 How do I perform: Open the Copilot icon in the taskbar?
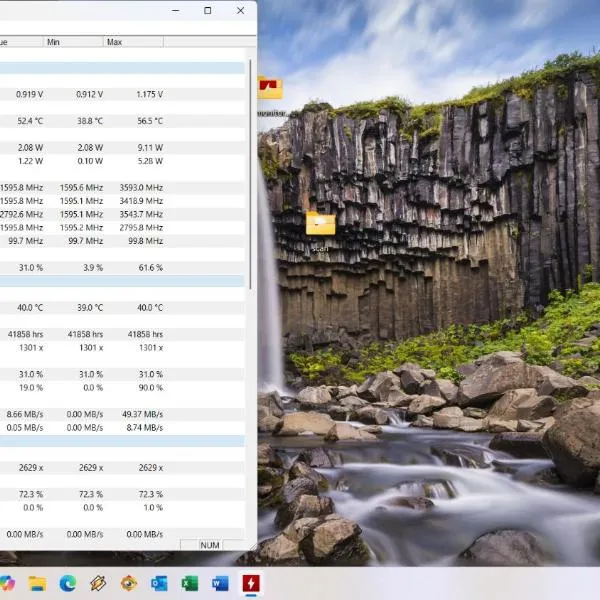8,582
